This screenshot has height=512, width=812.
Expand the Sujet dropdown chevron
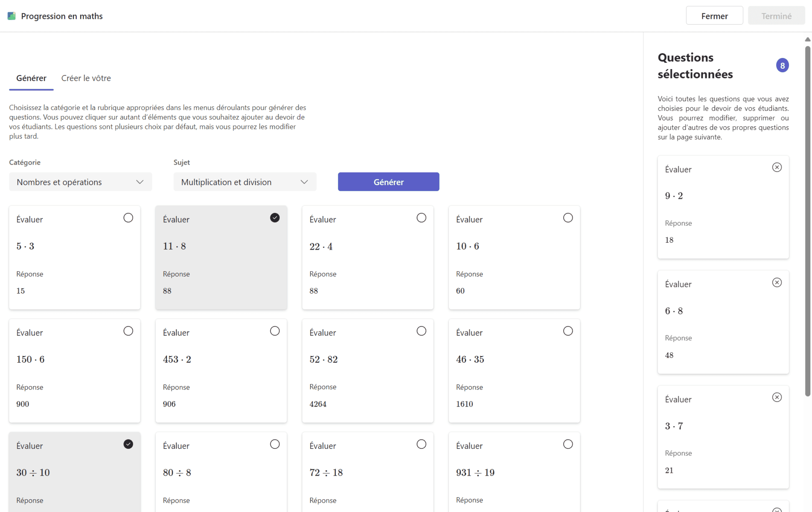pos(304,182)
